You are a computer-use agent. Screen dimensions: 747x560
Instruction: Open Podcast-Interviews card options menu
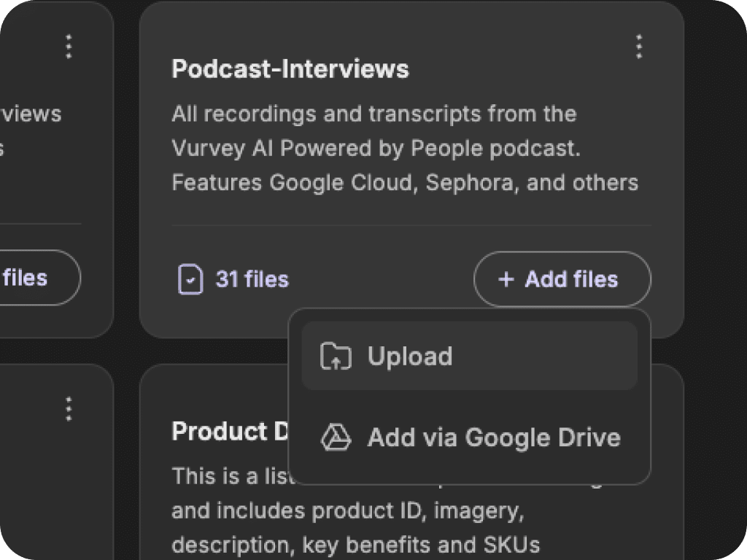point(639,47)
